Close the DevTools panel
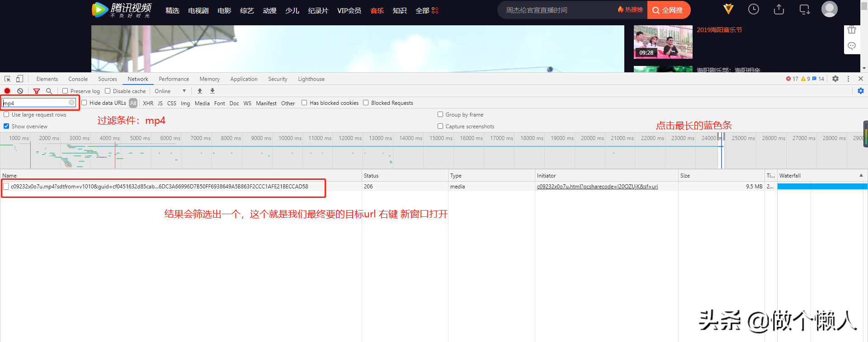Image resolution: width=868 pixels, height=342 pixels. coord(861,79)
